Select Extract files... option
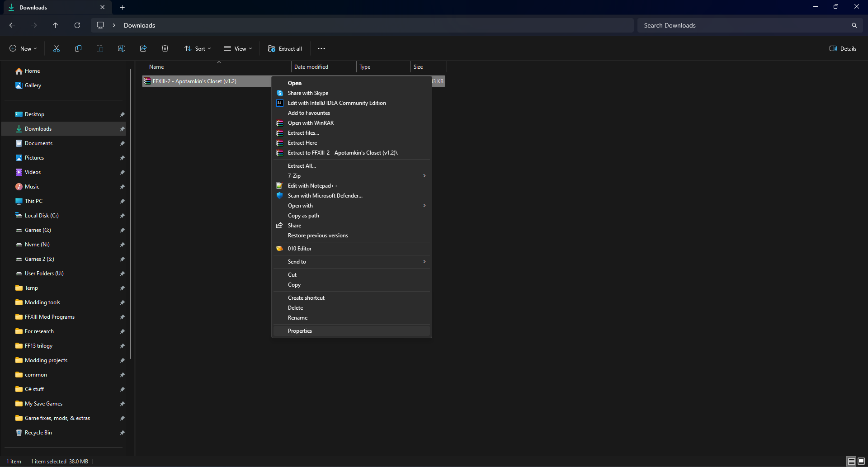This screenshot has width=868, height=467. point(352,133)
